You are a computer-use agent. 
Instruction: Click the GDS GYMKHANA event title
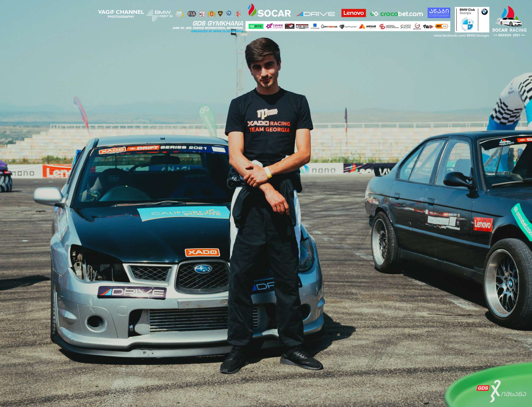click(x=218, y=23)
